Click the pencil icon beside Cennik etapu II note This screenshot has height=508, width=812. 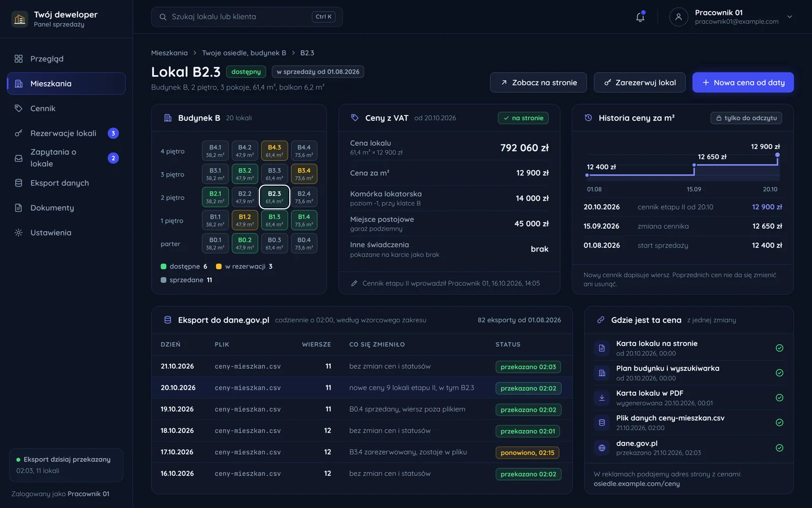pyautogui.click(x=354, y=283)
